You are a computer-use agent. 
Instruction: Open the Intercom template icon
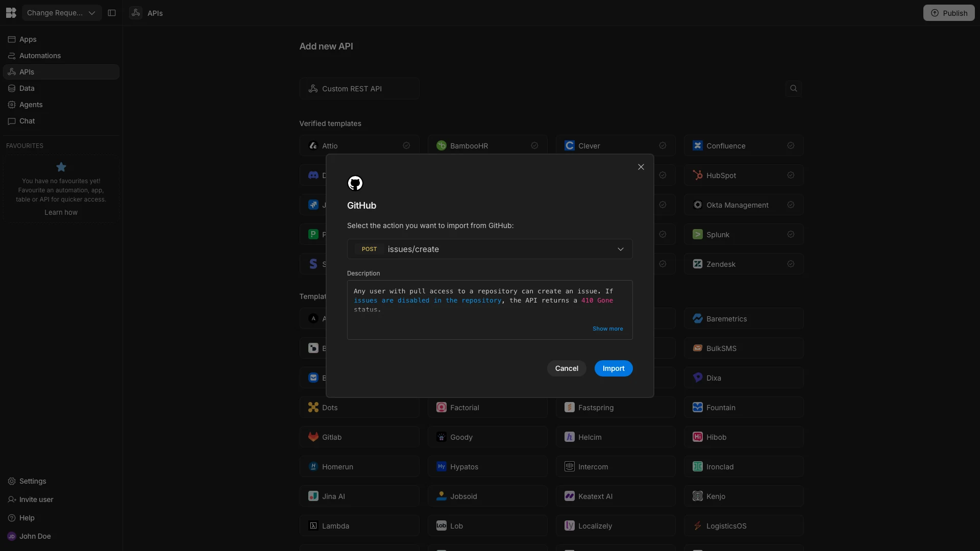(569, 466)
